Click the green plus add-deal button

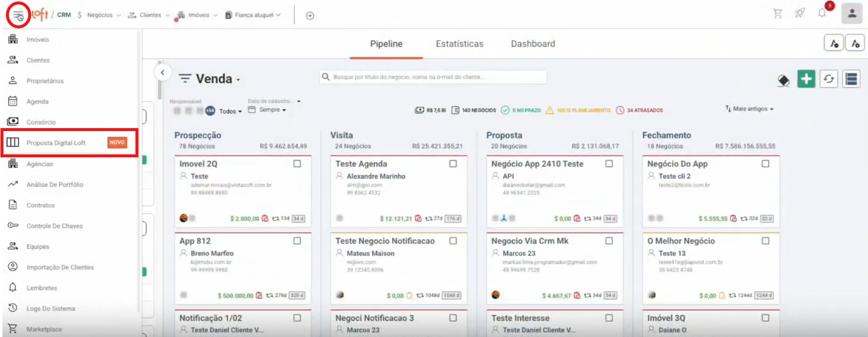click(806, 79)
